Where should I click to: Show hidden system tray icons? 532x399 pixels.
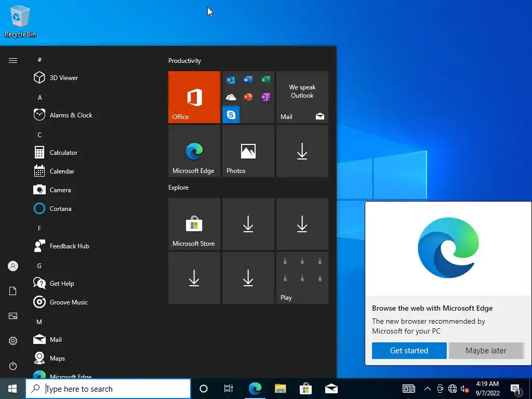(x=428, y=389)
